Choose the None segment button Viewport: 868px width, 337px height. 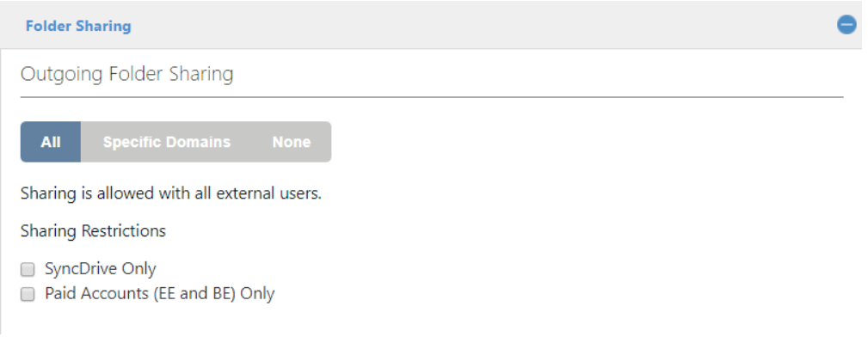[291, 142]
